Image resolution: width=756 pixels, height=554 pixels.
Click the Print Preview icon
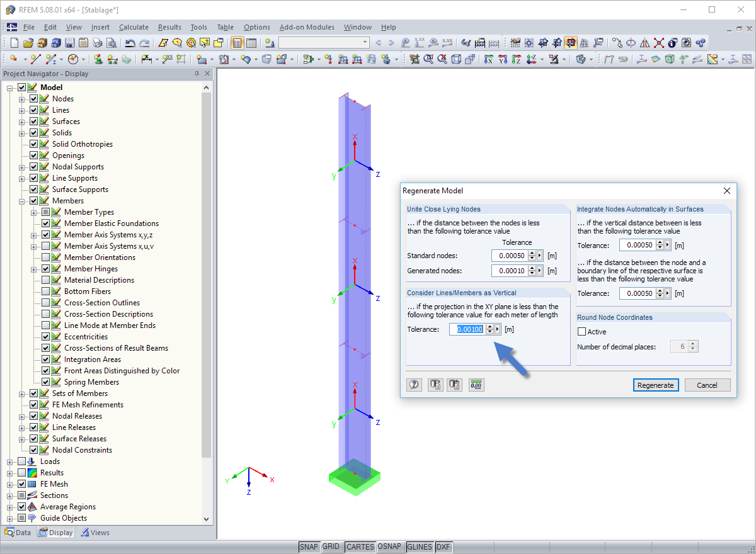click(110, 42)
